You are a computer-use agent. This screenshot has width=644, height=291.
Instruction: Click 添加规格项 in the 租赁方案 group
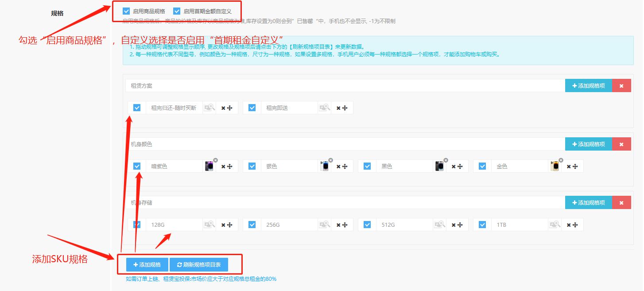coord(589,85)
